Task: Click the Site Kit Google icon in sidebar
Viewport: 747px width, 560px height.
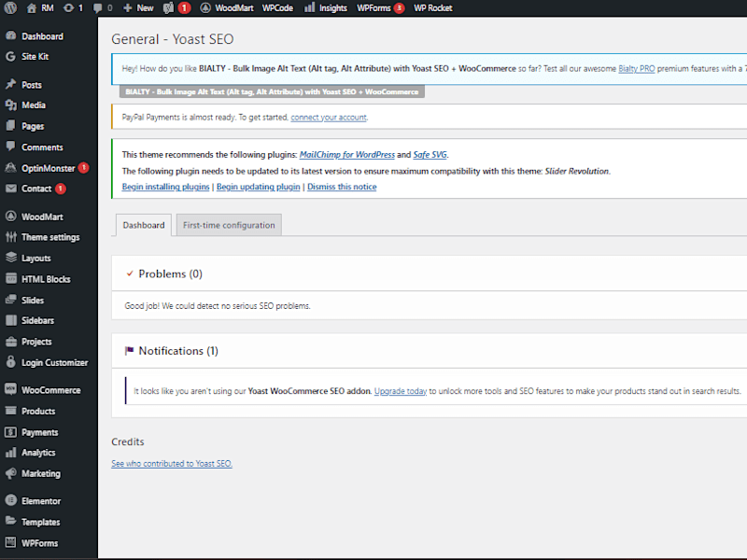Action: 11,56
